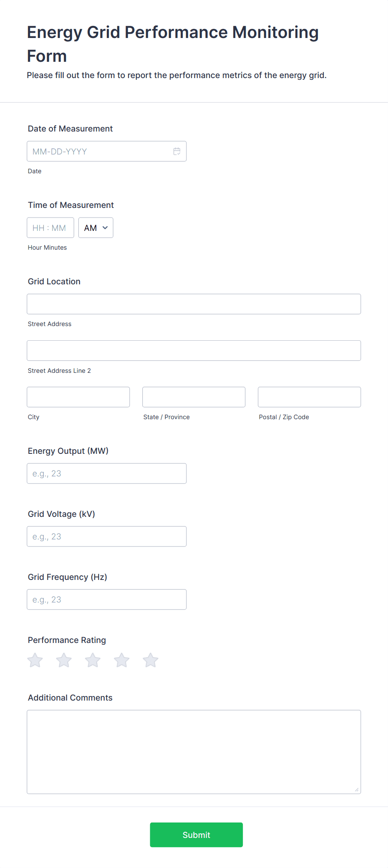Select the Grid Voltage (kV) field
This screenshot has height=868, width=388.
pyautogui.click(x=107, y=536)
